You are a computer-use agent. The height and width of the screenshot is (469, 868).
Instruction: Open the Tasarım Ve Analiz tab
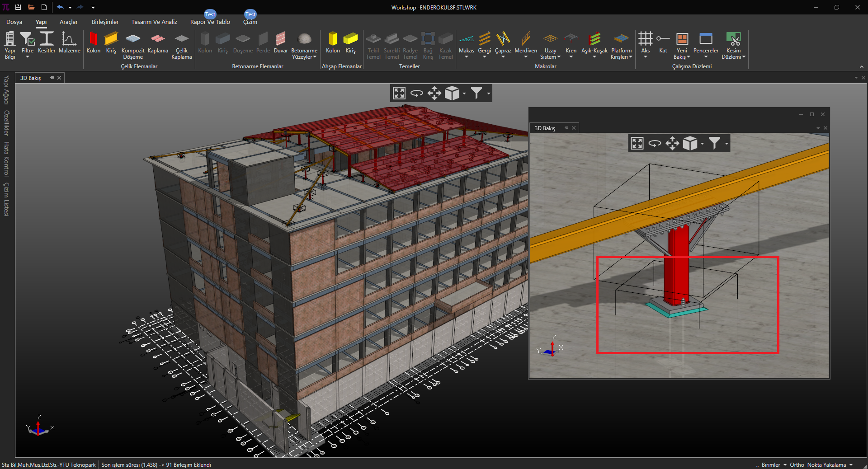[x=154, y=22]
